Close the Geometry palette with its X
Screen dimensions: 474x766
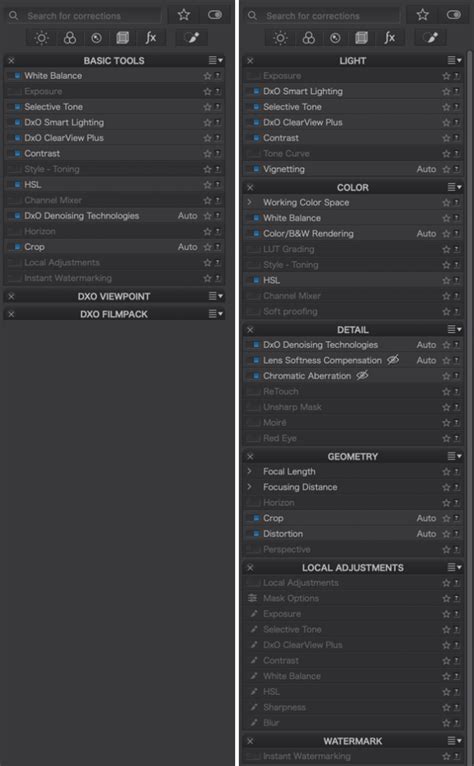click(250, 456)
